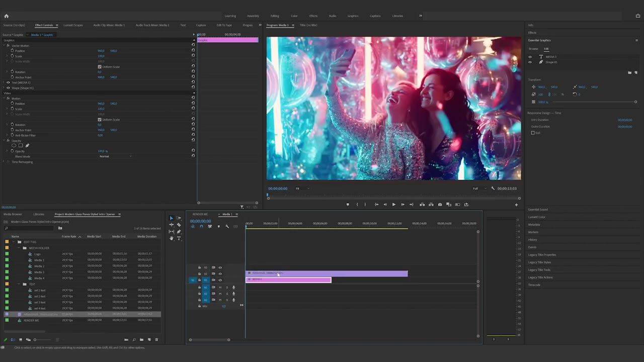The width and height of the screenshot is (644, 362).
Task: Create 4-point polygon mask under Opacity
Action: [21, 146]
